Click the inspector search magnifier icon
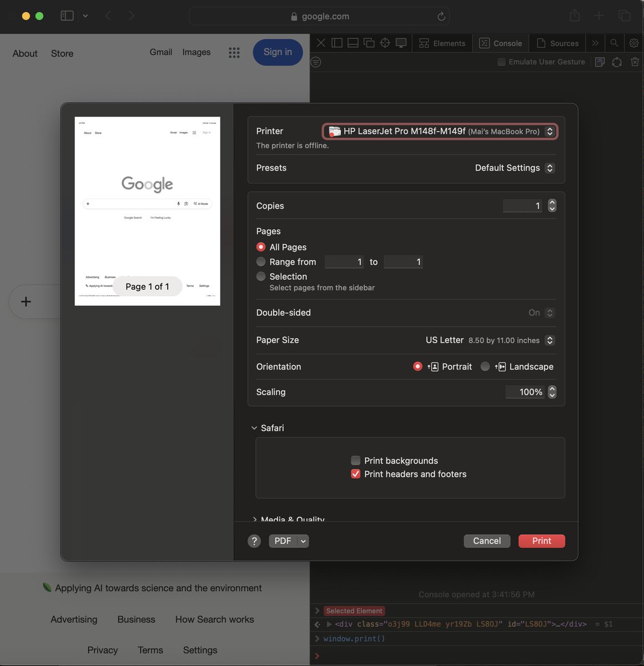The height and width of the screenshot is (666, 644). tap(614, 43)
